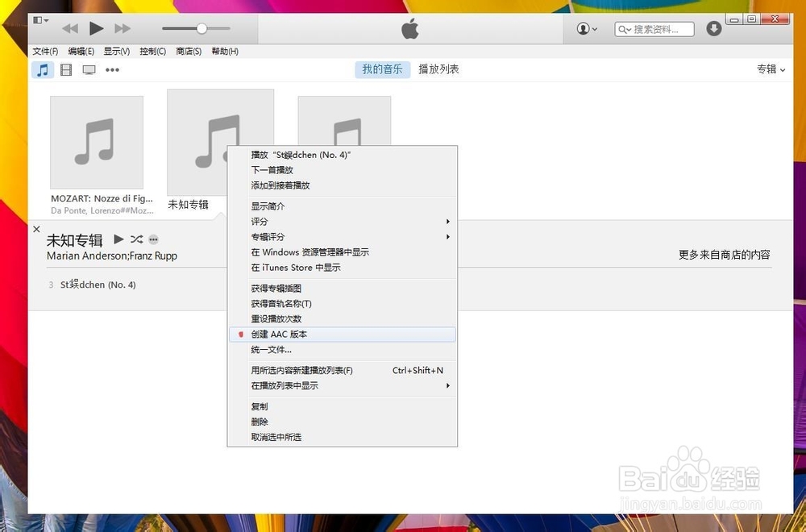The width and height of the screenshot is (806, 532).
Task: Skip forward using the next-track button
Action: [x=123, y=28]
